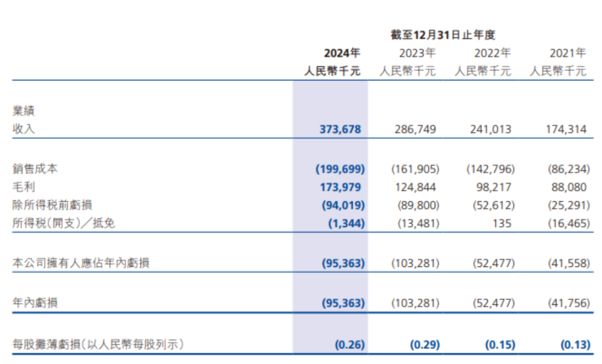Click the diluted loss per share (0.15)

500,345
